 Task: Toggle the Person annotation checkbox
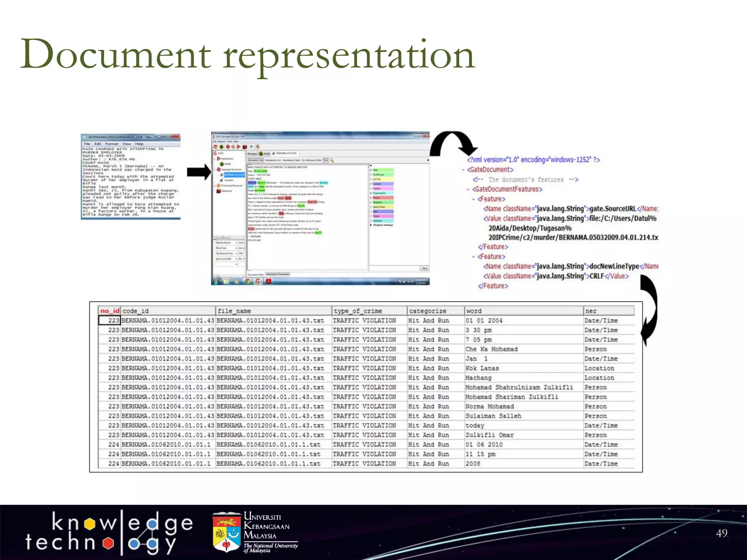pos(371,198)
